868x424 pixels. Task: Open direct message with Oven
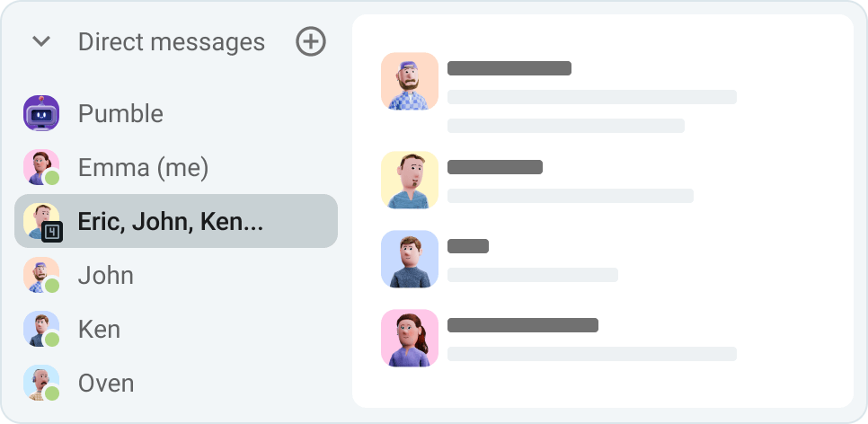click(106, 383)
